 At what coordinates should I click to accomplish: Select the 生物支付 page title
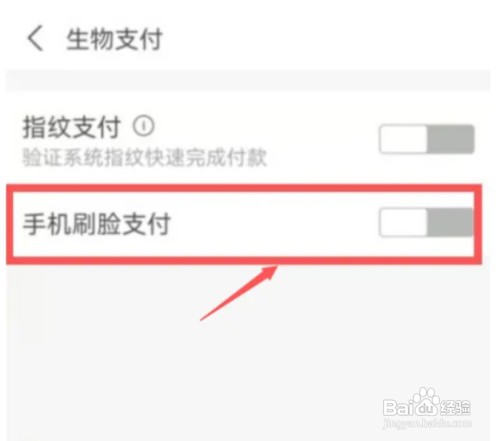click(x=114, y=39)
